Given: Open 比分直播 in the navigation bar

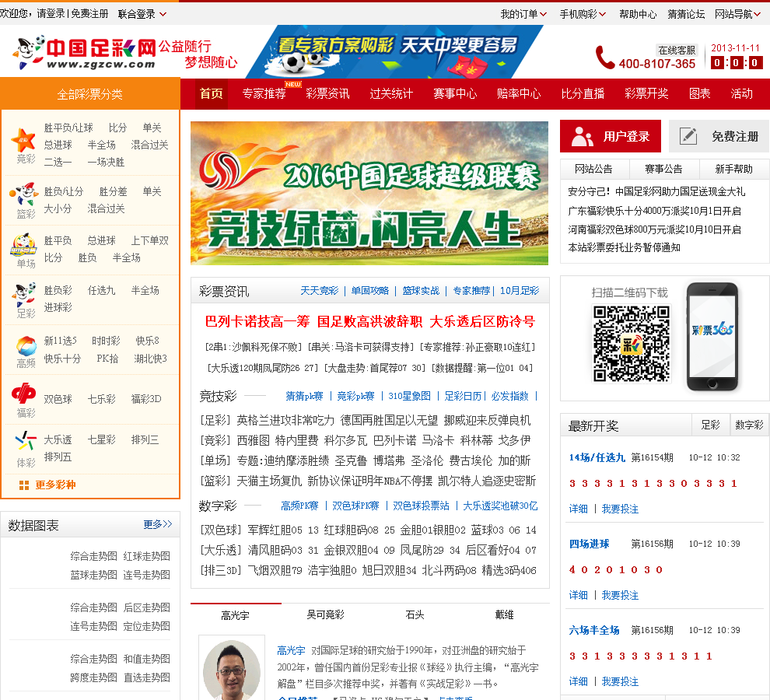Looking at the screenshot, I should 583,93.
